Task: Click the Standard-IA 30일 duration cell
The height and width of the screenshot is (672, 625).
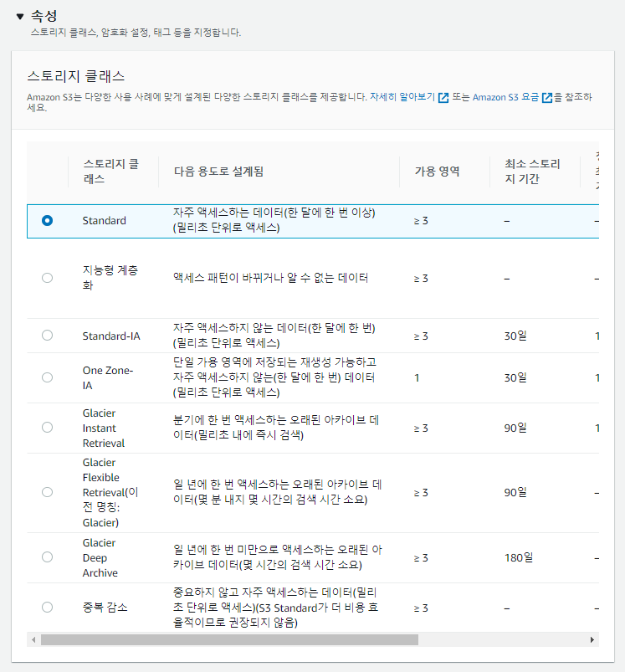Action: point(515,336)
